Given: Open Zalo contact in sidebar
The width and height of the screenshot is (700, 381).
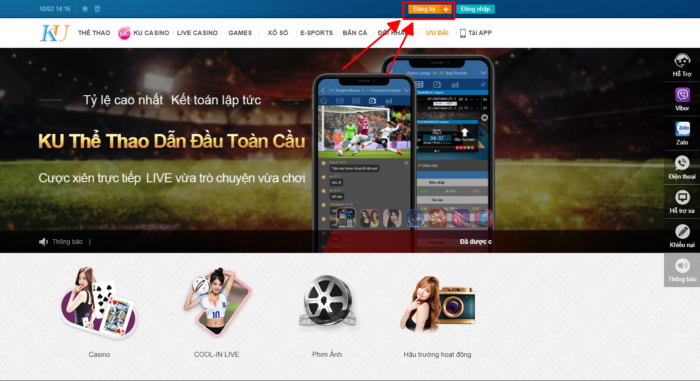Looking at the screenshot, I should pyautogui.click(x=682, y=134).
